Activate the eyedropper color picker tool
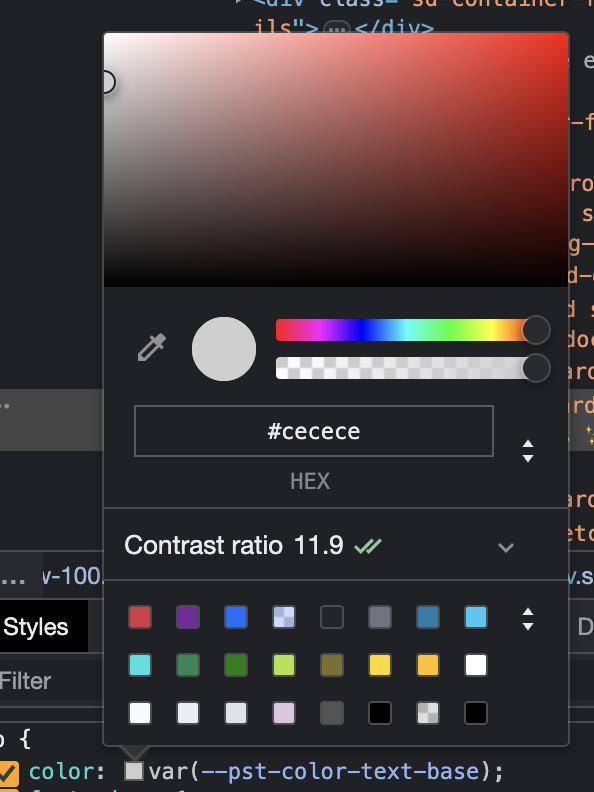Screen dimensions: 594x792 (x=152, y=348)
